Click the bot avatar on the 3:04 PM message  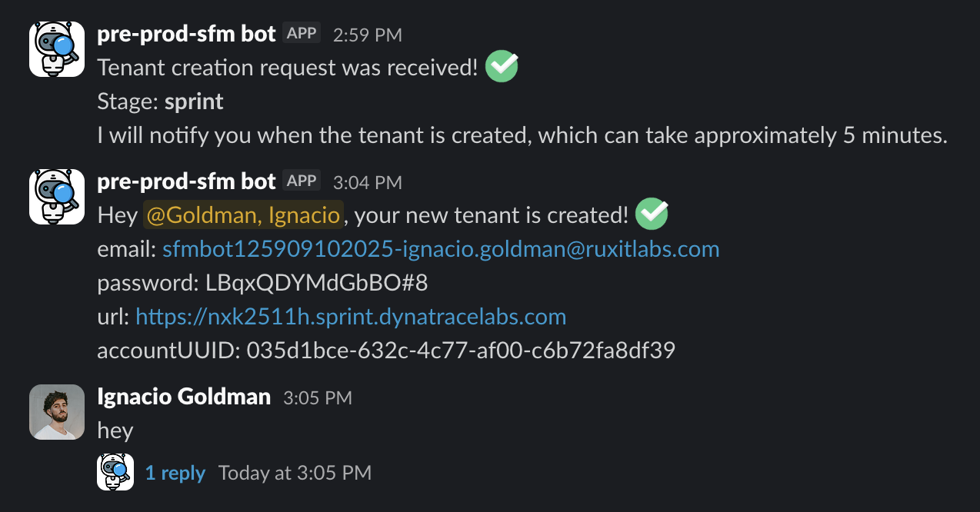coord(57,197)
